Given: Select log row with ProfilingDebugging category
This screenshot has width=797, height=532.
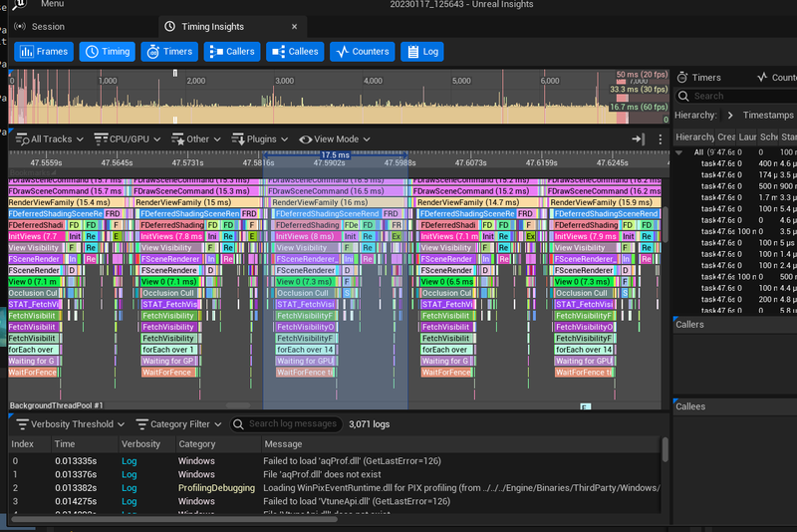Looking at the screenshot, I should pyautogui.click(x=336, y=488).
